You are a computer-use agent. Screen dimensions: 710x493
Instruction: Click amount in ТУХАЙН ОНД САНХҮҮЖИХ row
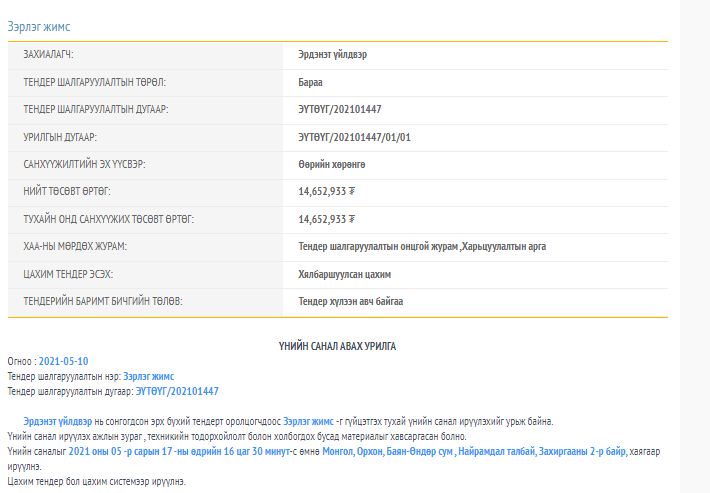[x=327, y=219]
